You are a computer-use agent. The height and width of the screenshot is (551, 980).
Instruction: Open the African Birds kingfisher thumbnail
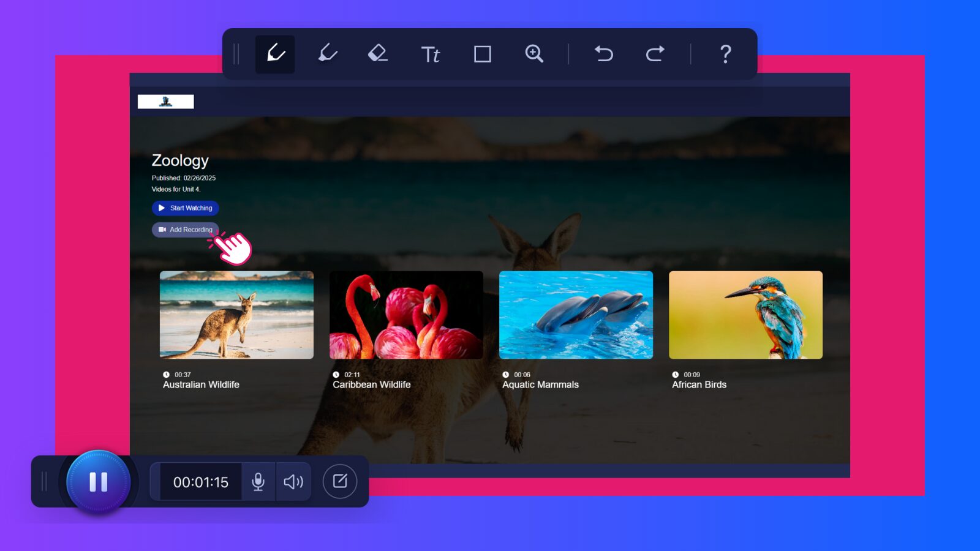coord(745,315)
